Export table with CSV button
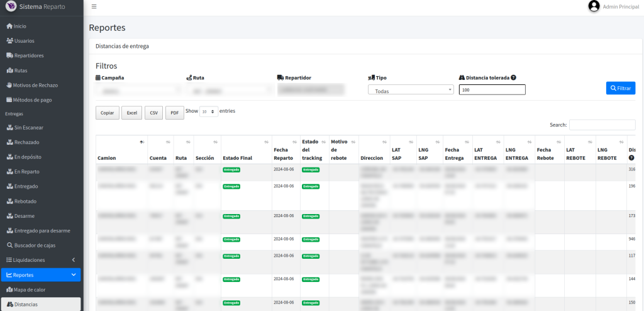 coord(153,113)
